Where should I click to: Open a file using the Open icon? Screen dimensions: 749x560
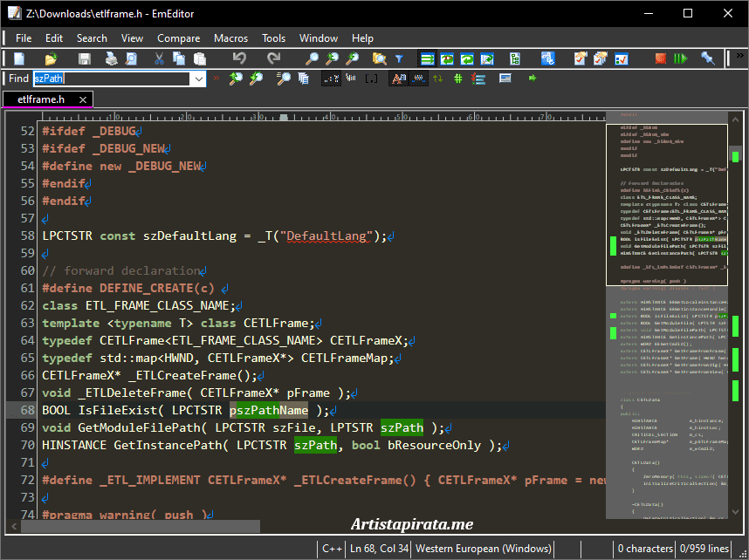(50, 58)
